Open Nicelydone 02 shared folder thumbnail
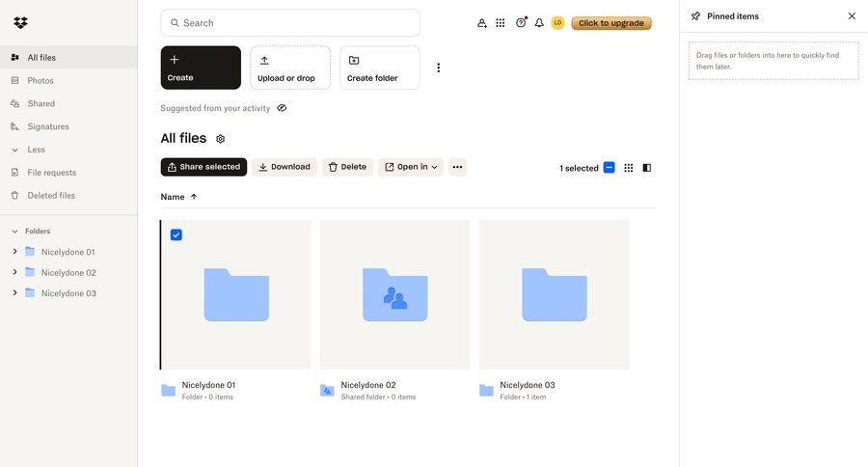 point(394,294)
